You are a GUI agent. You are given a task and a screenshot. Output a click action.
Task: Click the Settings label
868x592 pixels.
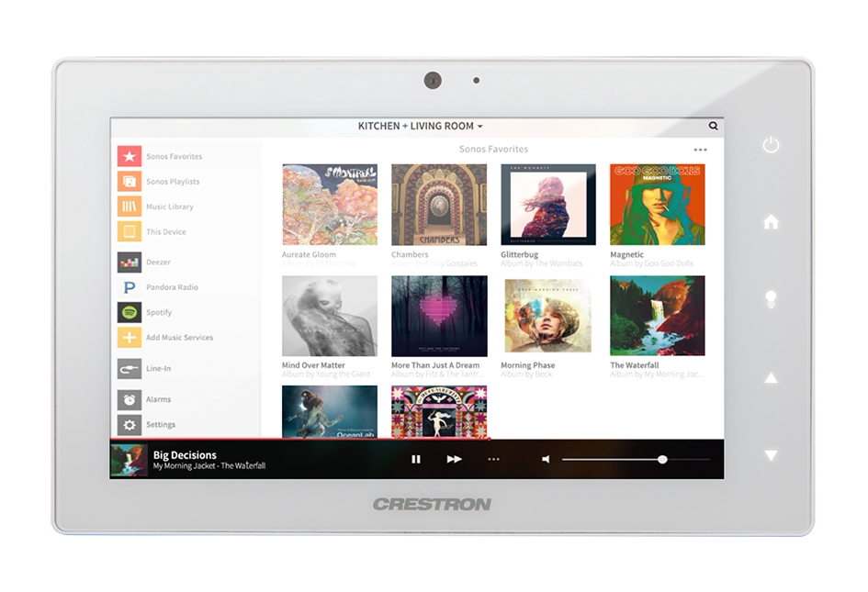(161, 425)
